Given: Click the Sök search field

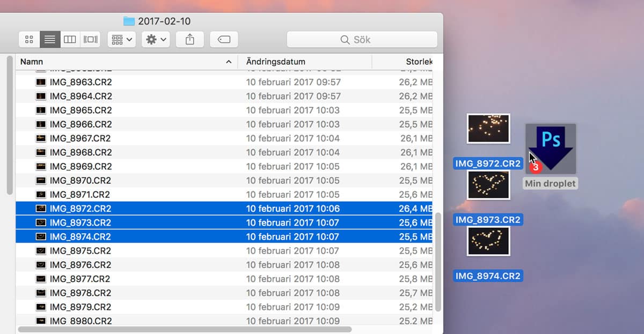Looking at the screenshot, I should click(362, 40).
